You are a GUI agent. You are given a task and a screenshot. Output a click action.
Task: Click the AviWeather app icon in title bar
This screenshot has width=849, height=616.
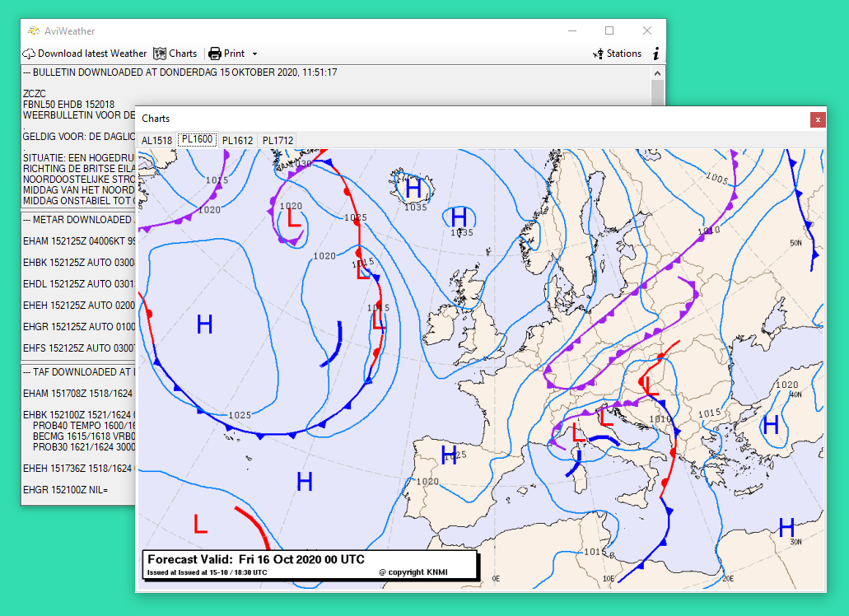coord(33,31)
